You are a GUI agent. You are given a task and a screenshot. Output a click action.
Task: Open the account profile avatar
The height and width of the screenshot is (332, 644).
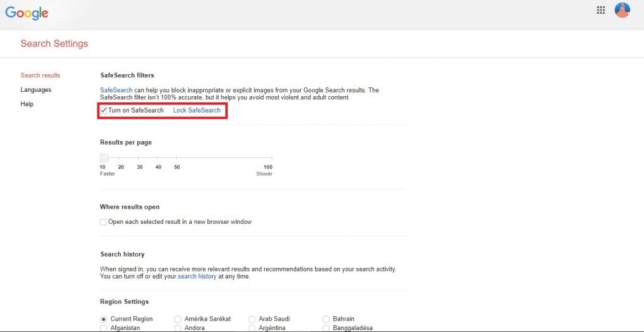[622, 10]
